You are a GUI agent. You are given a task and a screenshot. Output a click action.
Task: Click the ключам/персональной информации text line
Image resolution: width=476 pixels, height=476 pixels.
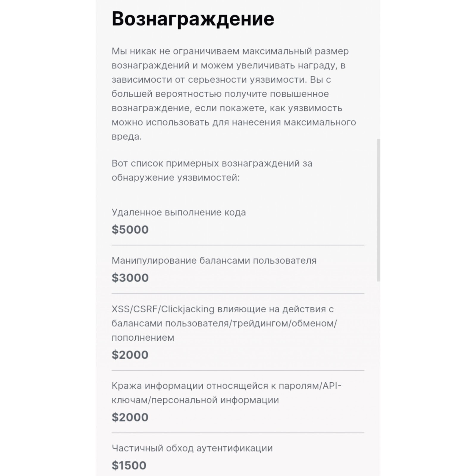click(x=195, y=400)
